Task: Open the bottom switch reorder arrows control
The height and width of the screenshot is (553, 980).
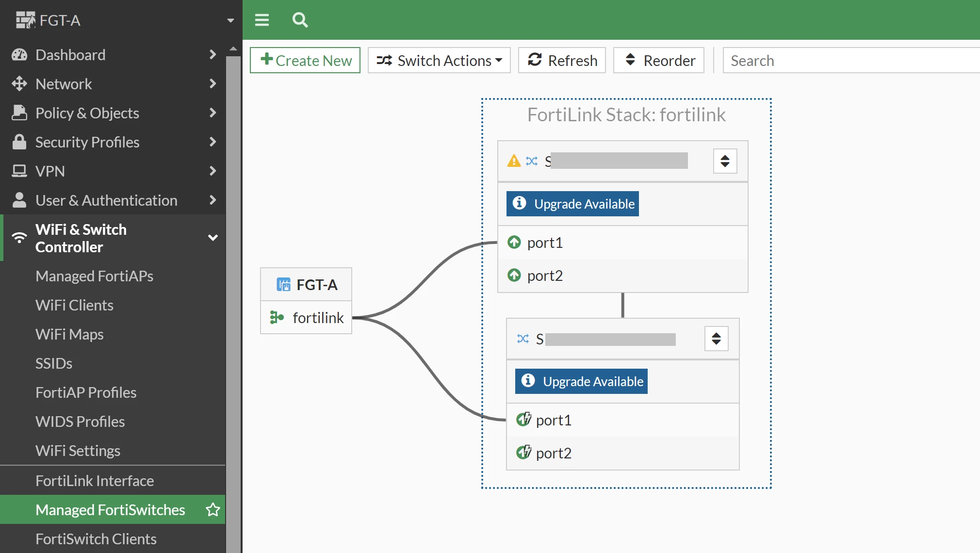Action: point(717,339)
